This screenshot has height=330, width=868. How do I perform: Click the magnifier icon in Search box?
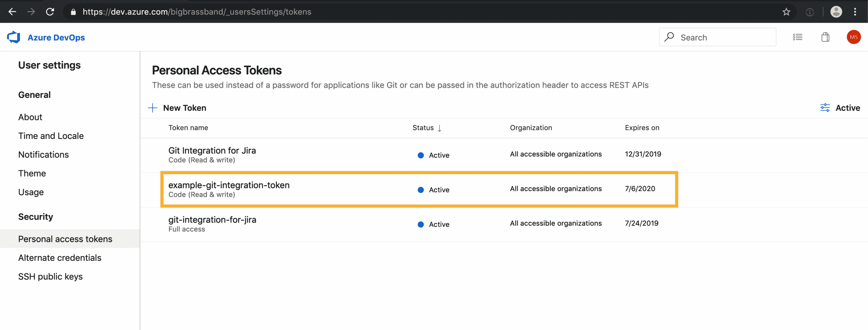point(669,37)
